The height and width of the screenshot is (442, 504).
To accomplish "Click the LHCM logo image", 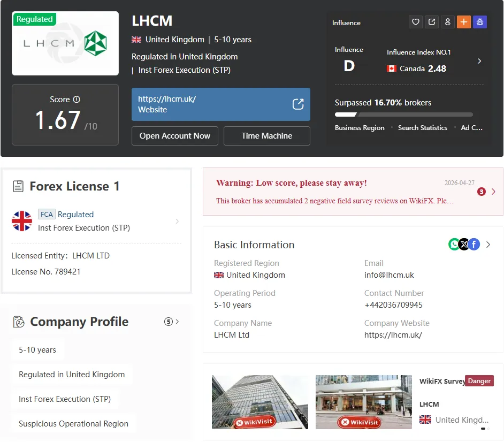I will click(x=65, y=43).
